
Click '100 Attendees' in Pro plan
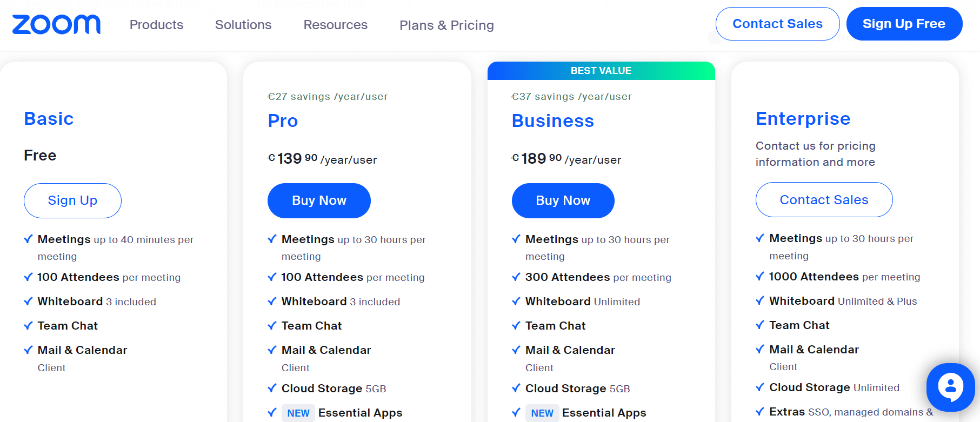tap(352, 277)
